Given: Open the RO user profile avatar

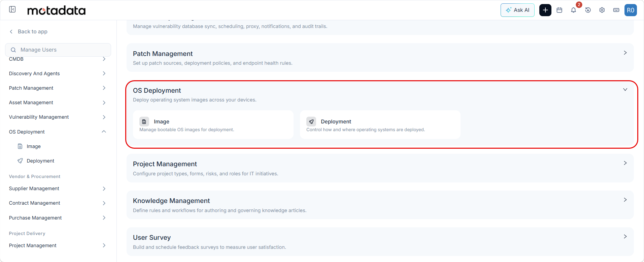Looking at the screenshot, I should pos(631,10).
